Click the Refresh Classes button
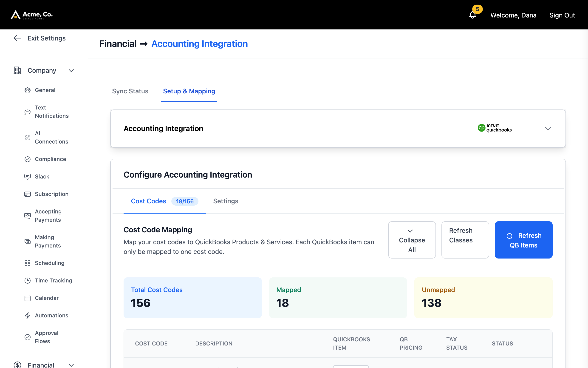This screenshot has height=368, width=588. point(465,240)
